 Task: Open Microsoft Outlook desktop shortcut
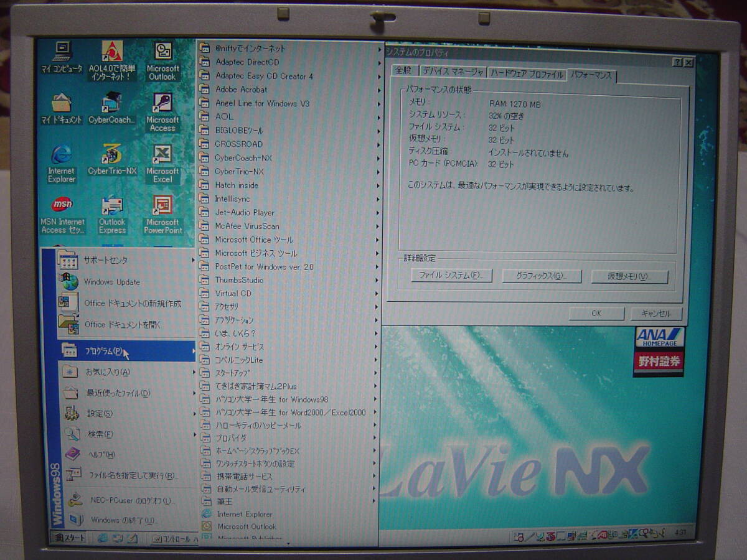pos(163,60)
